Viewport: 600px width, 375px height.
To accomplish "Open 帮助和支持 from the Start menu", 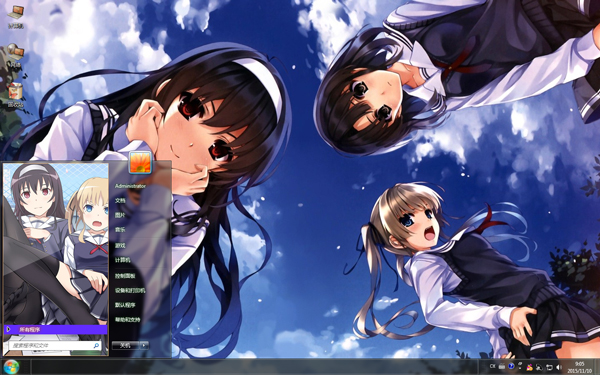I will [x=127, y=320].
